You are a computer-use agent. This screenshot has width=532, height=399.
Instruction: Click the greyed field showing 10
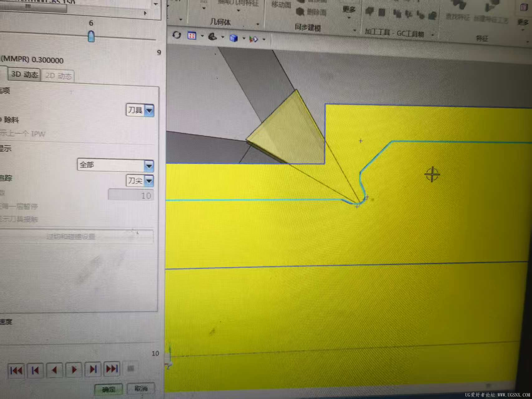131,195
